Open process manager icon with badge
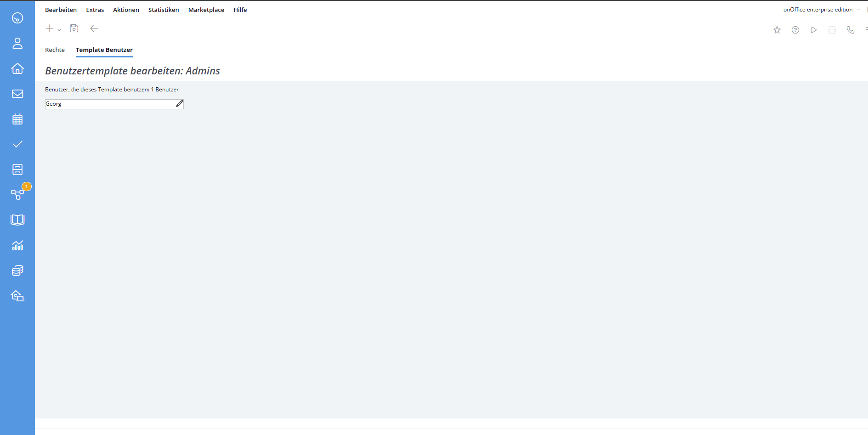Viewport: 868px width, 435px height. tap(17, 194)
